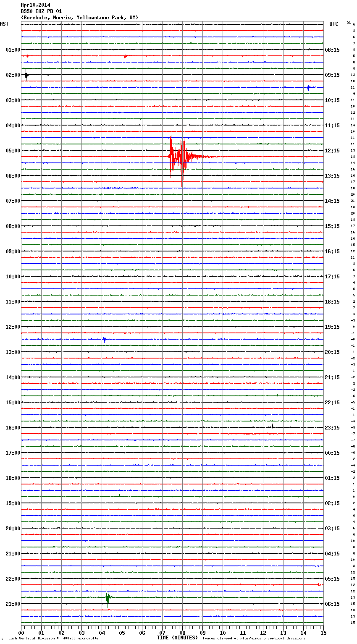Viewport: 357px width, 644px height.
Task: Click the "09:15" UTC time label
Action: point(332,75)
